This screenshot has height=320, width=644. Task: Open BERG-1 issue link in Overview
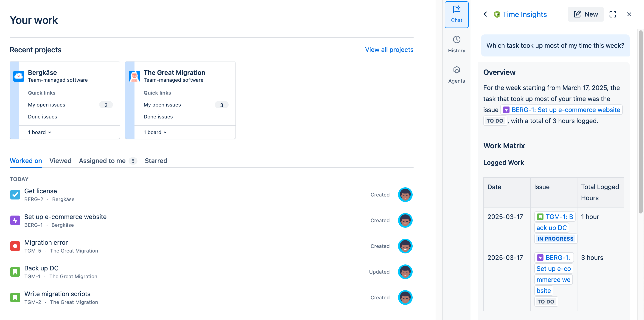tap(566, 110)
